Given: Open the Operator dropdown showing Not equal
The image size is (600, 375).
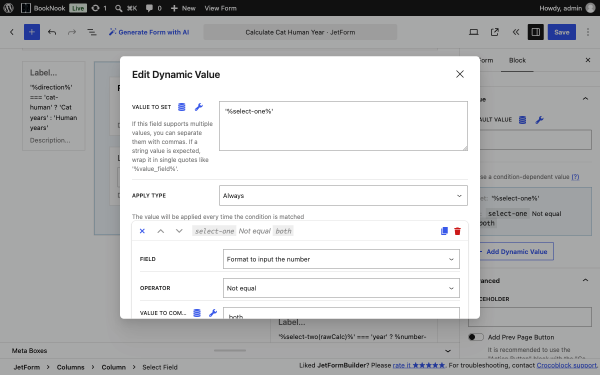Looking at the screenshot, I should [341, 288].
